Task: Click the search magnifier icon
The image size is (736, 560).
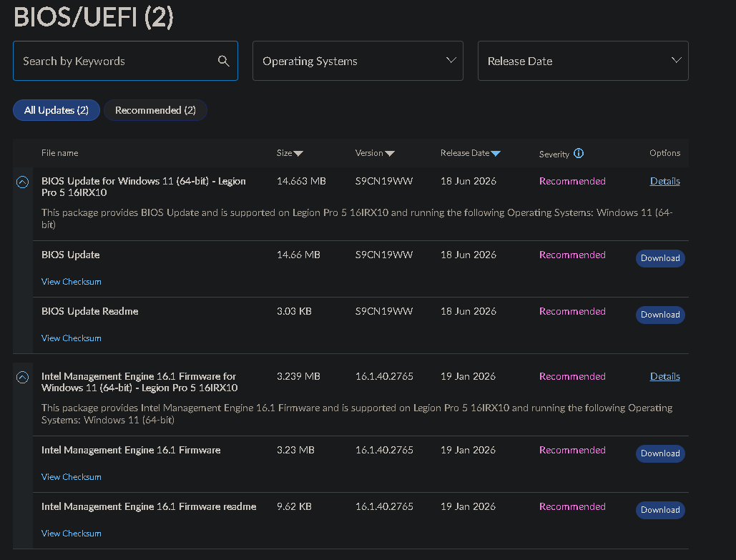Action: click(x=223, y=61)
